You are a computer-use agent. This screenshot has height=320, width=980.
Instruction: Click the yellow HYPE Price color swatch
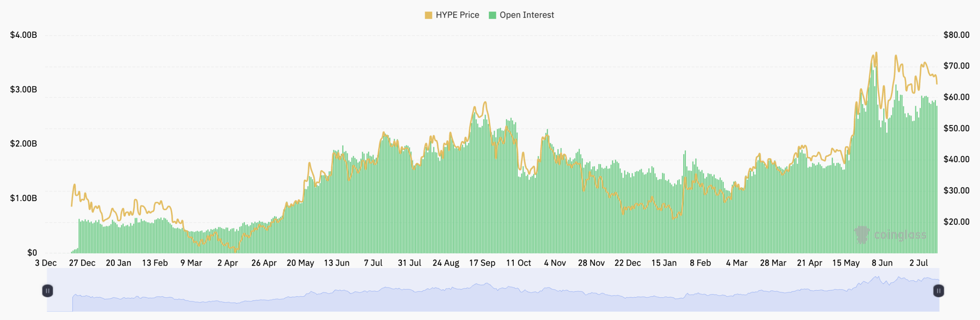coord(428,15)
